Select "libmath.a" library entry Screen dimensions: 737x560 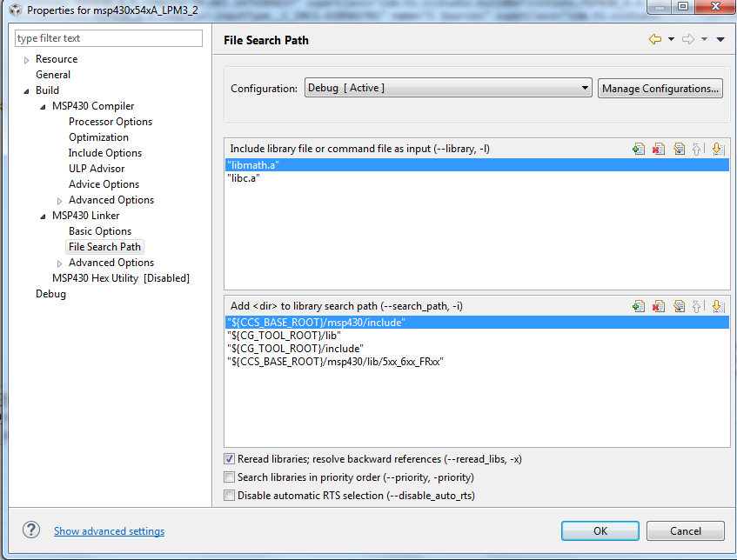coord(477,165)
